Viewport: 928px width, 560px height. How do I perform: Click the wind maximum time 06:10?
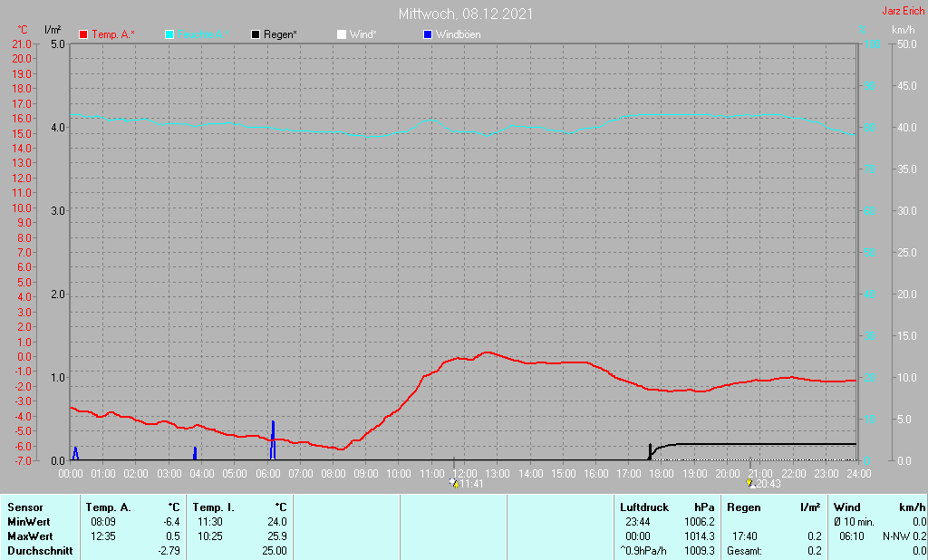click(852, 536)
